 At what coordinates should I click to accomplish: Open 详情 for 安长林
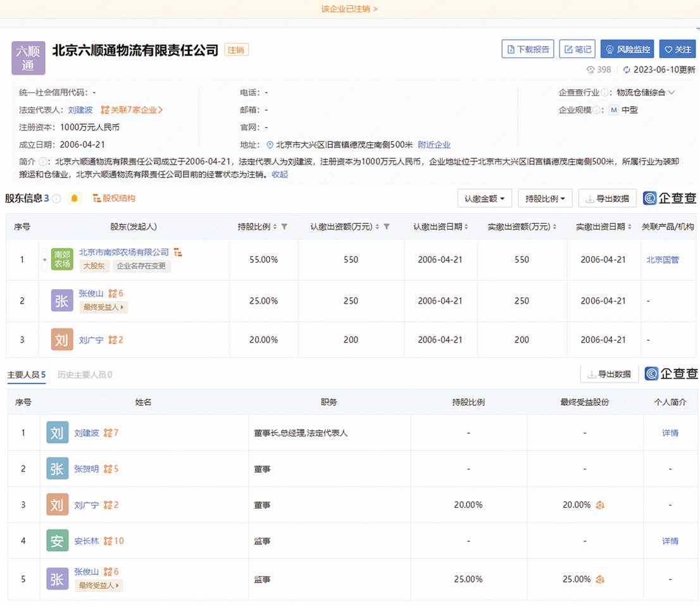tap(670, 541)
